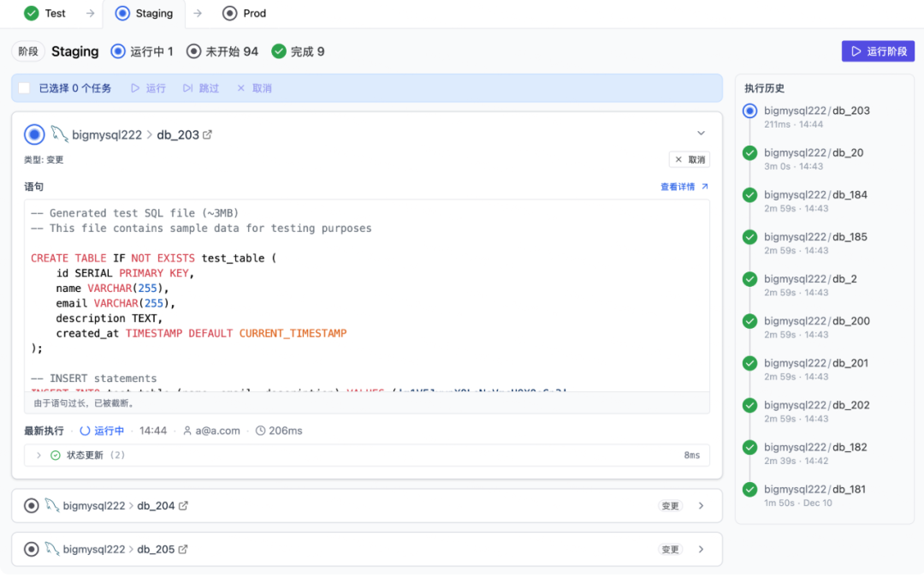Click the status update check icon

click(56, 456)
